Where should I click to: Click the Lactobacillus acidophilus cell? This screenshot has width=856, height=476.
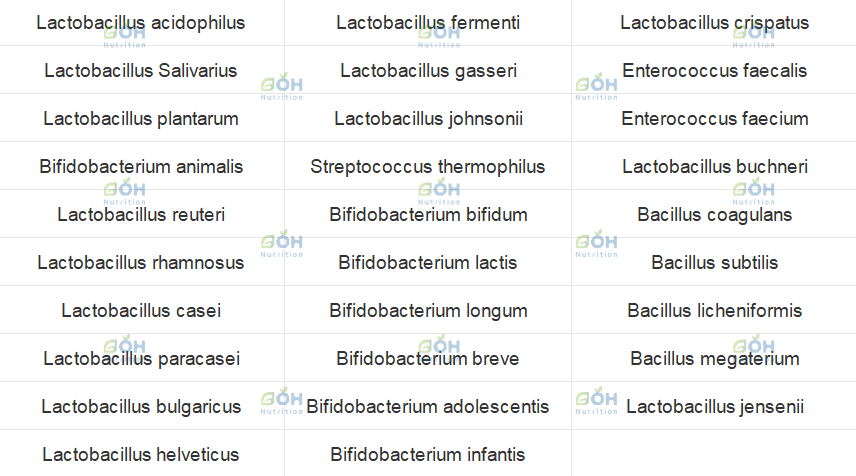141,23
